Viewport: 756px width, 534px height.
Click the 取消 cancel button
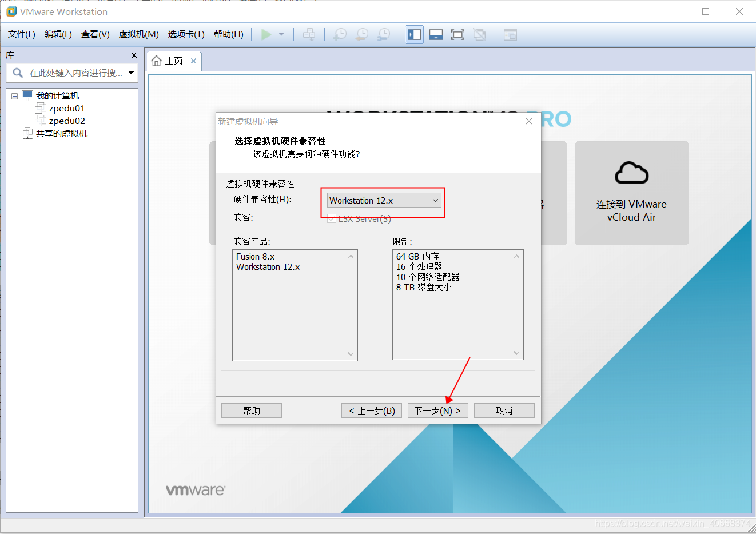click(x=504, y=411)
